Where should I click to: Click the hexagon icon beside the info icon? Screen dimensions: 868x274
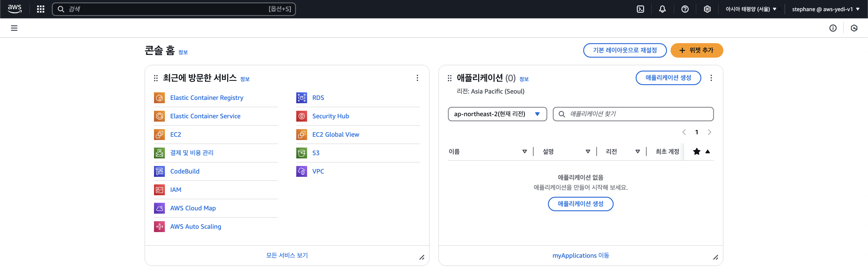coord(854,28)
